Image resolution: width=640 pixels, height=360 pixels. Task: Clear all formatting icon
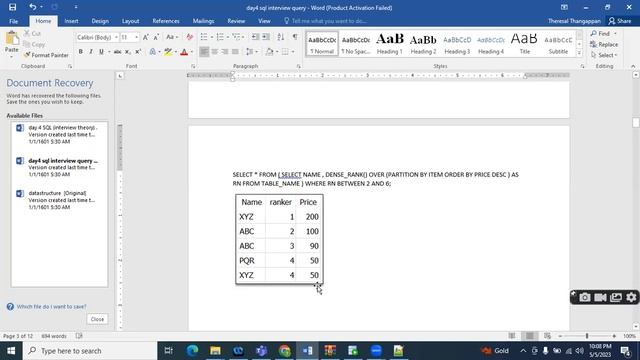click(x=189, y=37)
